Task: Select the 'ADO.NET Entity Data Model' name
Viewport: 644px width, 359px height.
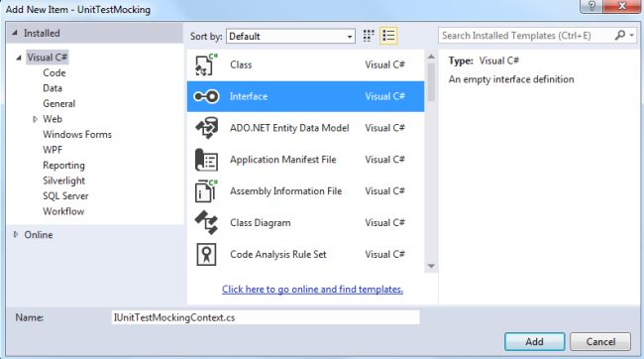Action: pos(289,128)
